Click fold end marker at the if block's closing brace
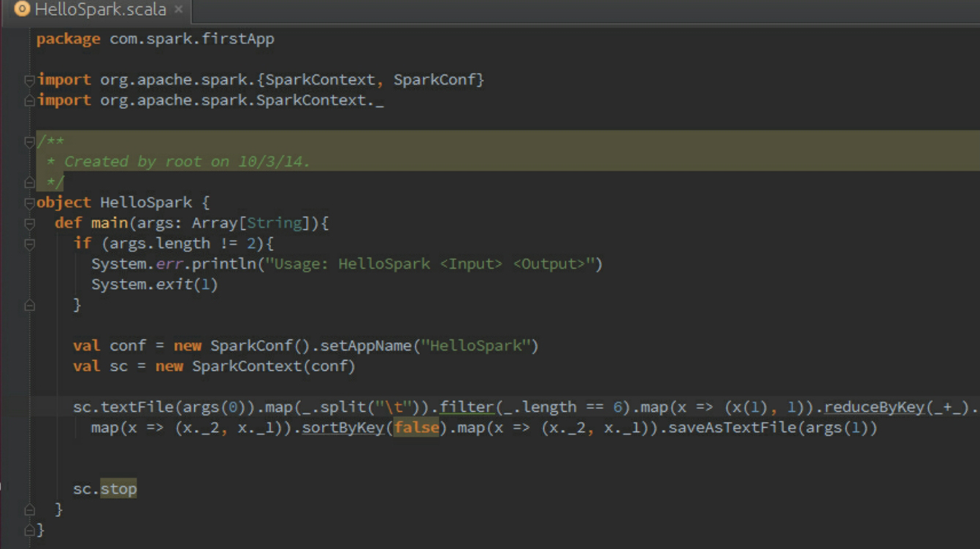 tap(29, 305)
